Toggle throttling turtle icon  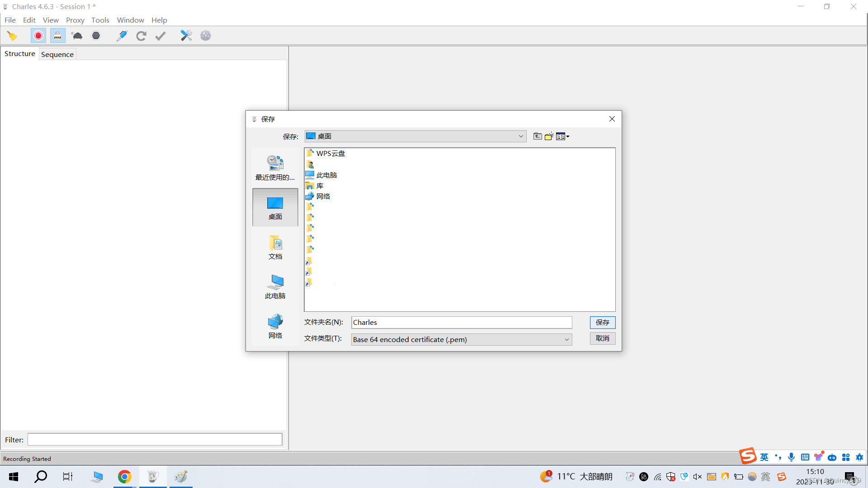point(77,36)
